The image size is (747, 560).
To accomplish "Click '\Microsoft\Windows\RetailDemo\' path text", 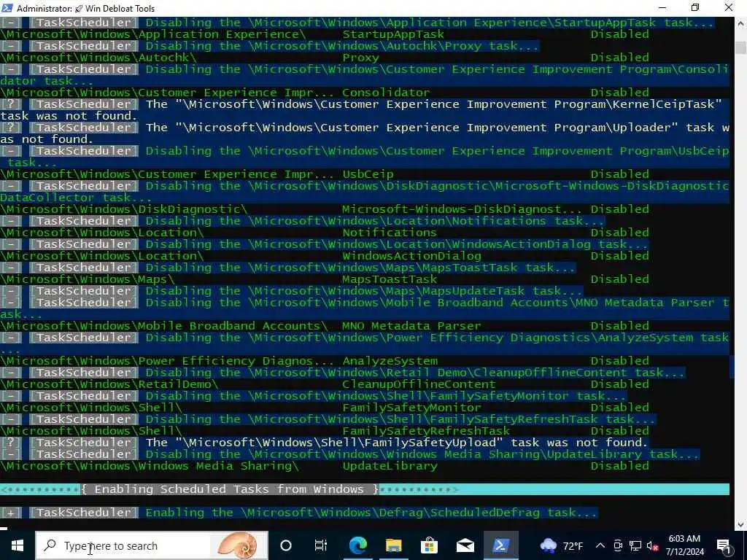I will [109, 384].
